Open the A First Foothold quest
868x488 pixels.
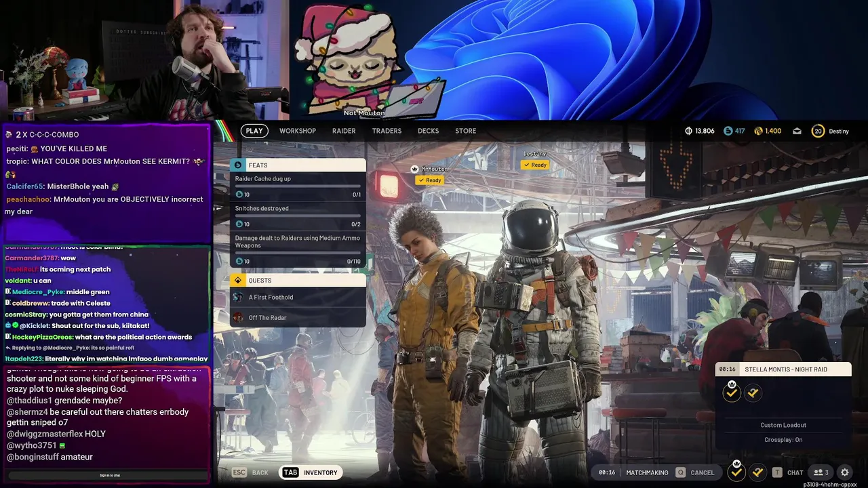(x=298, y=297)
